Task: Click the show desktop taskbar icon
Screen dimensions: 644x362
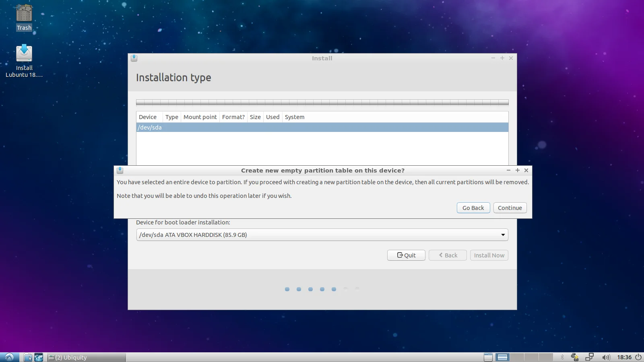Action: pos(488,357)
